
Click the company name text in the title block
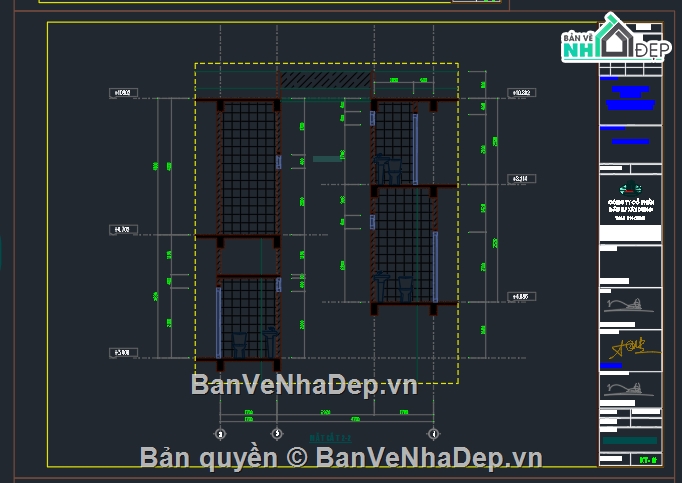631,210
